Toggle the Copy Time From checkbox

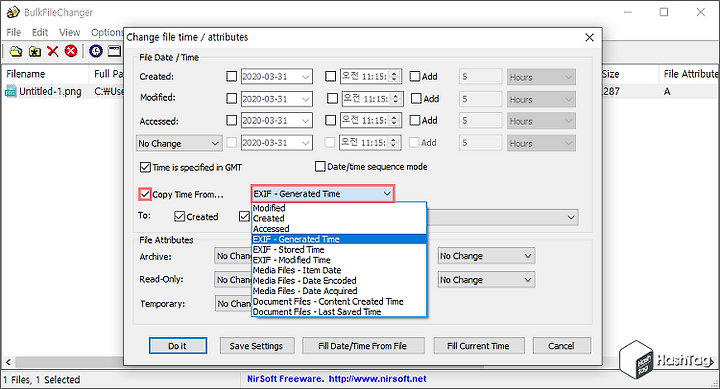145,194
